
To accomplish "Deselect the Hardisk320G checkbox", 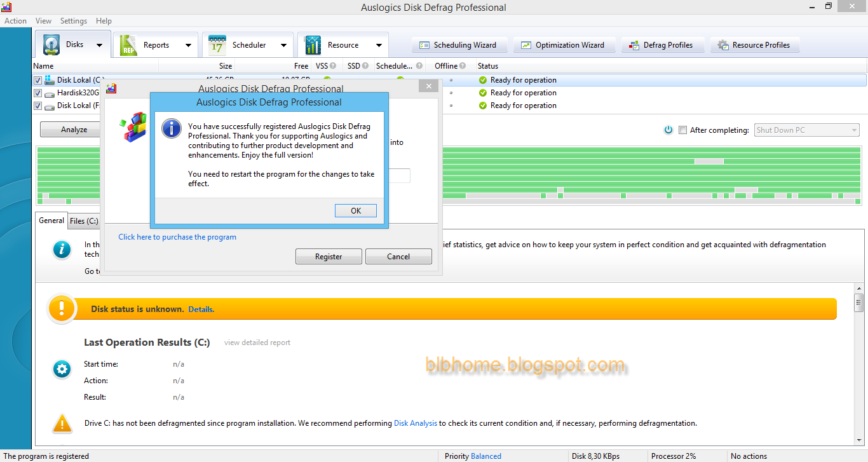I will (x=37, y=92).
